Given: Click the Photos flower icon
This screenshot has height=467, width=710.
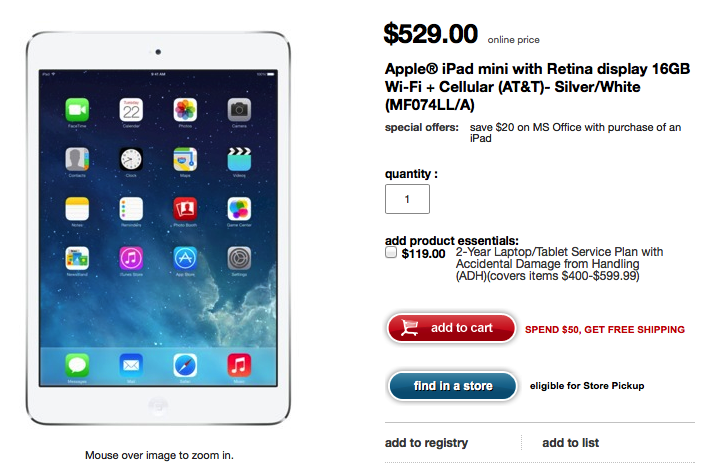Looking at the screenshot, I should point(185,110).
